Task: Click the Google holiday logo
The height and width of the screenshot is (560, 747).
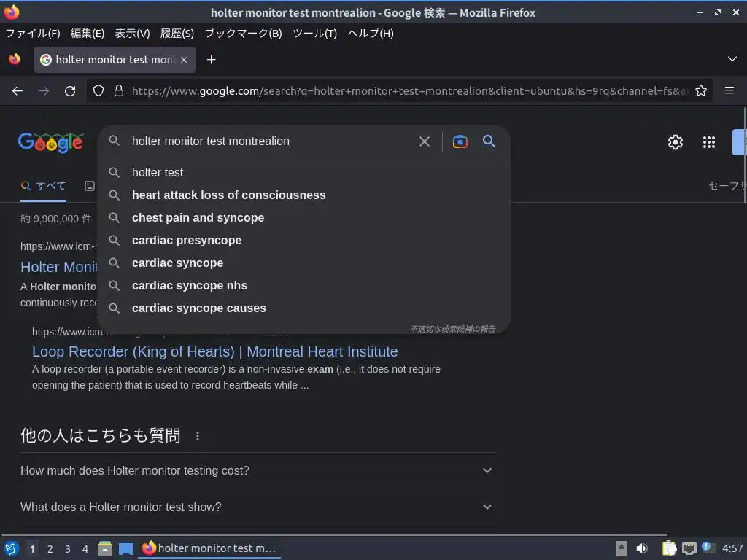Action: tap(51, 142)
